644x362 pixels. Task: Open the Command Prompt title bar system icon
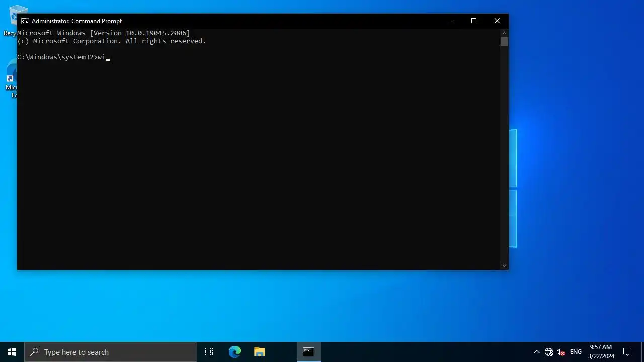coord(25,21)
